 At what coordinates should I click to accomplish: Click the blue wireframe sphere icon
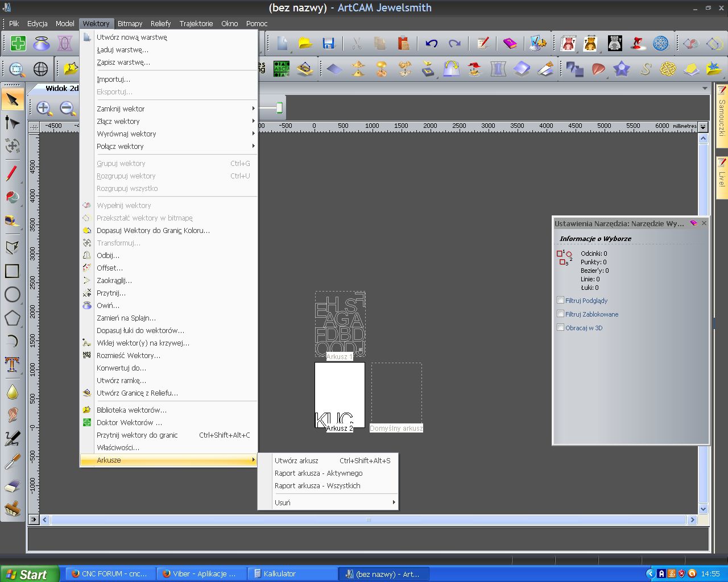tap(661, 43)
